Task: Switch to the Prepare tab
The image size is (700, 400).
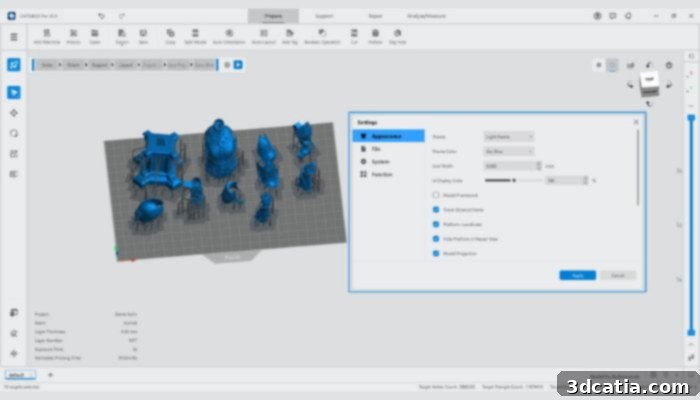Action: (x=273, y=16)
